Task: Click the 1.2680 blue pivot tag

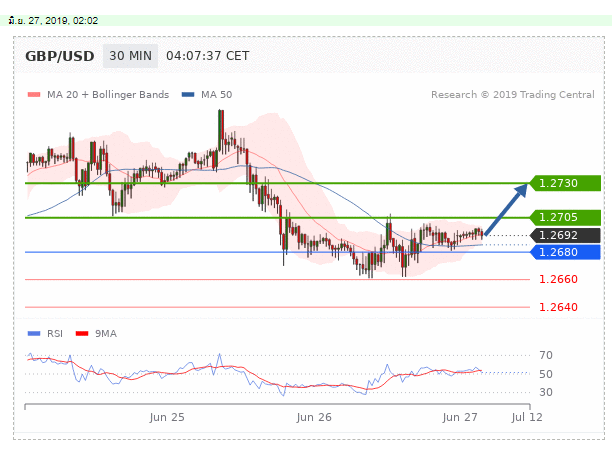Action: [x=565, y=252]
